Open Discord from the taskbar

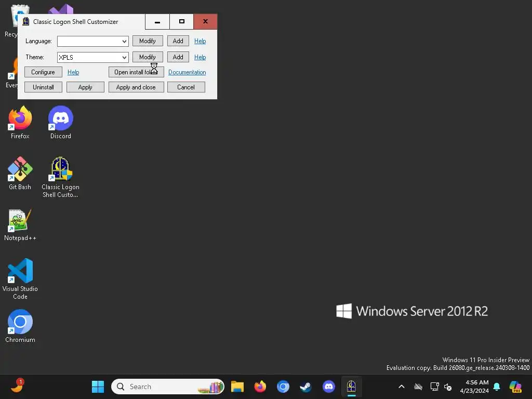tap(329, 387)
